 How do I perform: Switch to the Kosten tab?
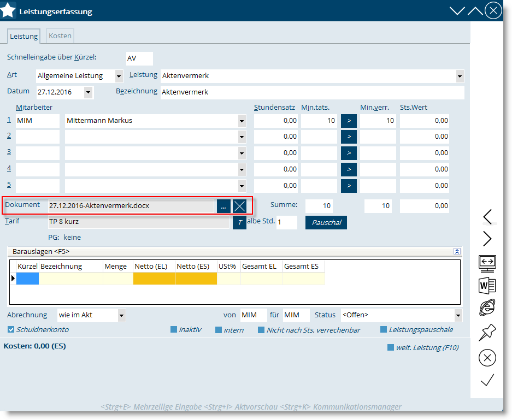(60, 36)
